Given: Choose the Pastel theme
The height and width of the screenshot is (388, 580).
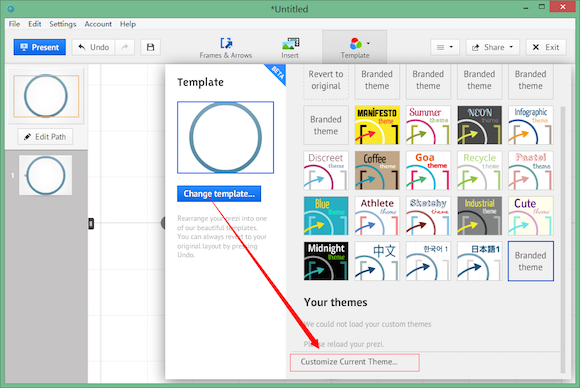Looking at the screenshot, I should point(530,171).
